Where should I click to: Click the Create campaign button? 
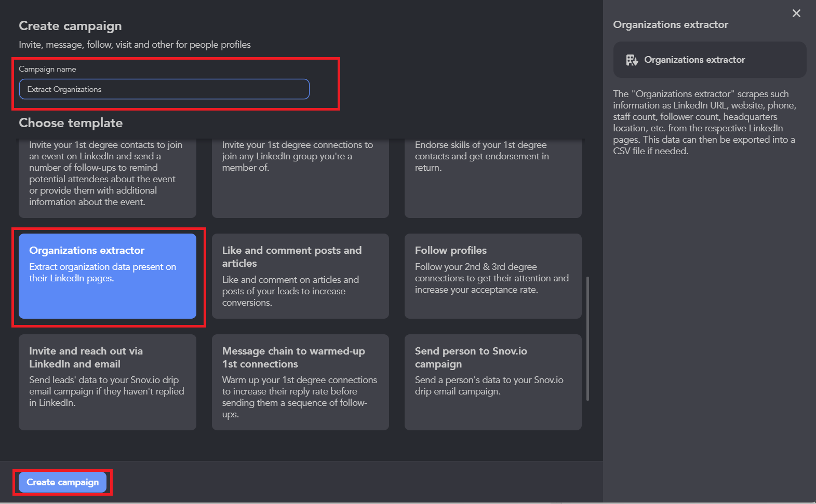point(63,482)
